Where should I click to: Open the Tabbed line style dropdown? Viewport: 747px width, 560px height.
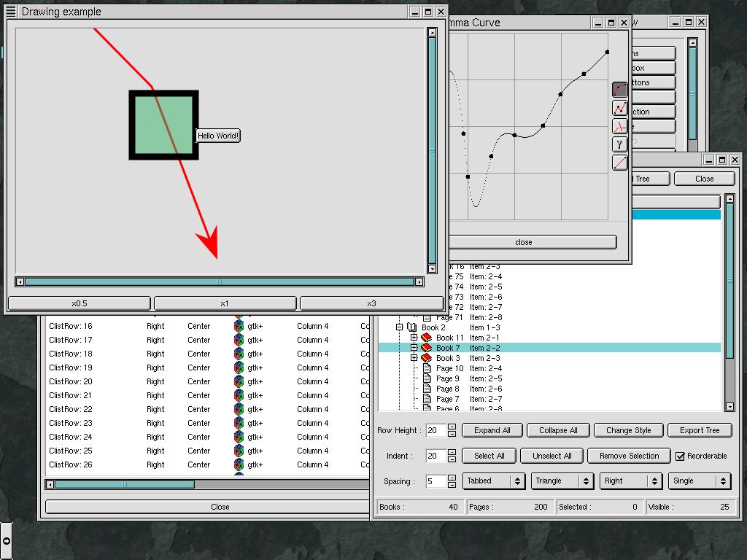pyautogui.click(x=494, y=481)
